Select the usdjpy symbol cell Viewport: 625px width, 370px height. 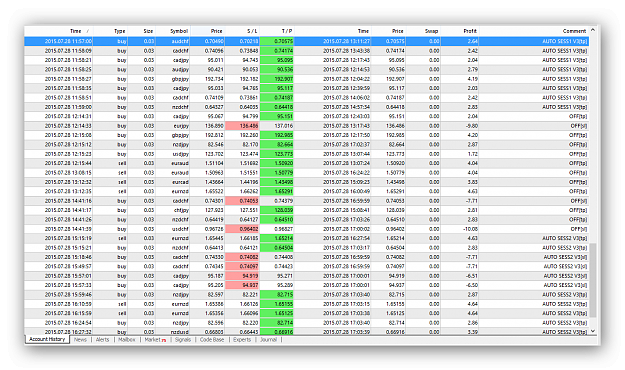tap(181, 154)
